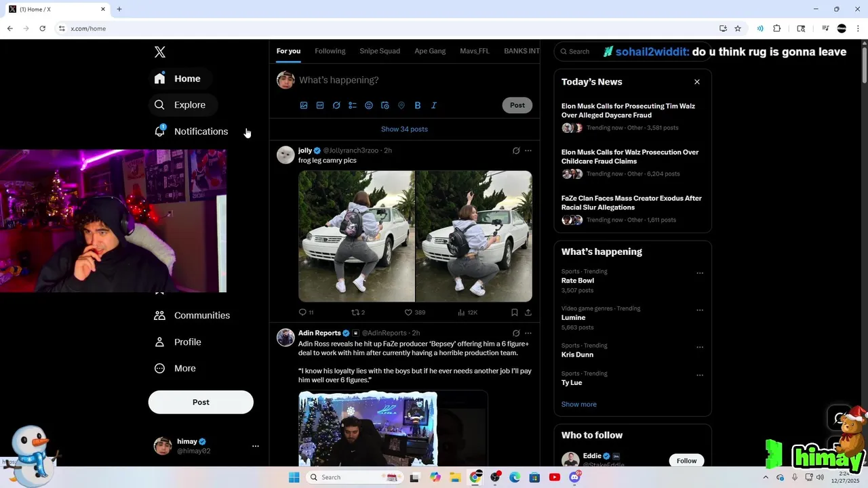Image resolution: width=868 pixels, height=488 pixels.
Task: Open Profile from the sidebar
Action: tap(178, 342)
